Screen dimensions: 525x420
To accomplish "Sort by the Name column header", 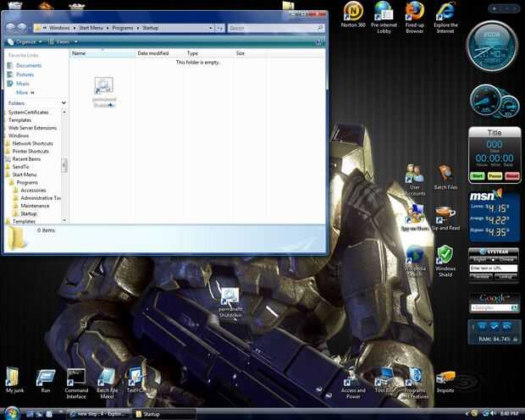I will [x=102, y=52].
